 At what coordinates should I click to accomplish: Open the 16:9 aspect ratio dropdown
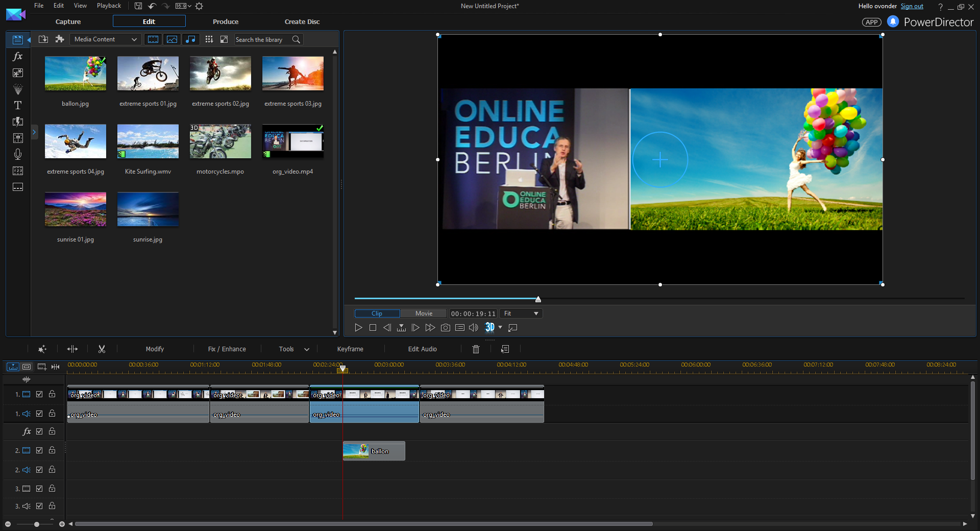coord(183,6)
